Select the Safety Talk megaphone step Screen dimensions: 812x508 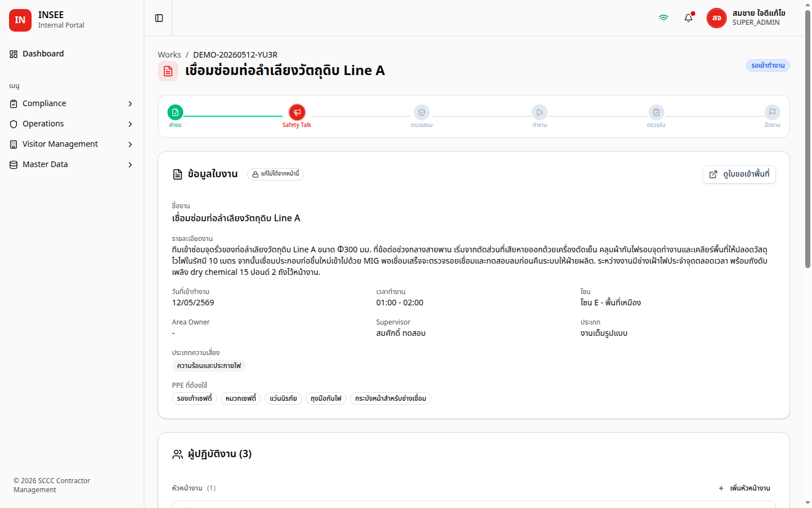[297, 112]
